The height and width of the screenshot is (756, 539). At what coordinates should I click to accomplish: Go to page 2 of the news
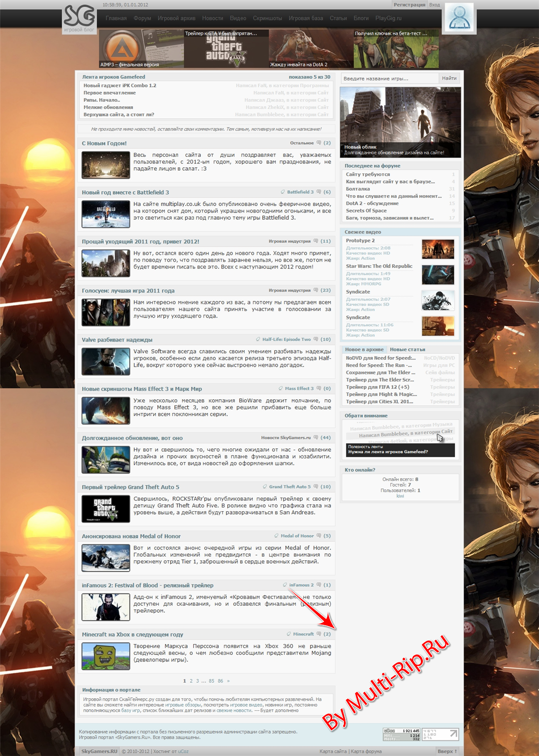(191, 681)
